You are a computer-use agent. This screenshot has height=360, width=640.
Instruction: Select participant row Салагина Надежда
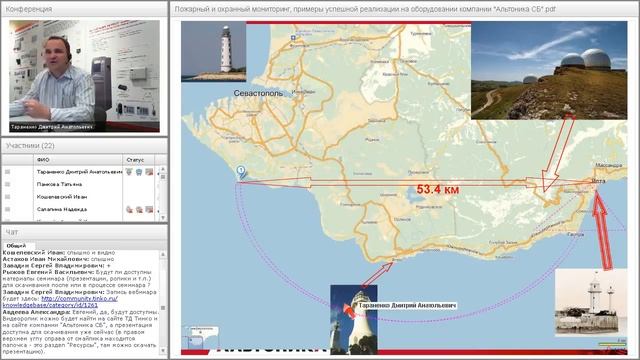[80, 209]
